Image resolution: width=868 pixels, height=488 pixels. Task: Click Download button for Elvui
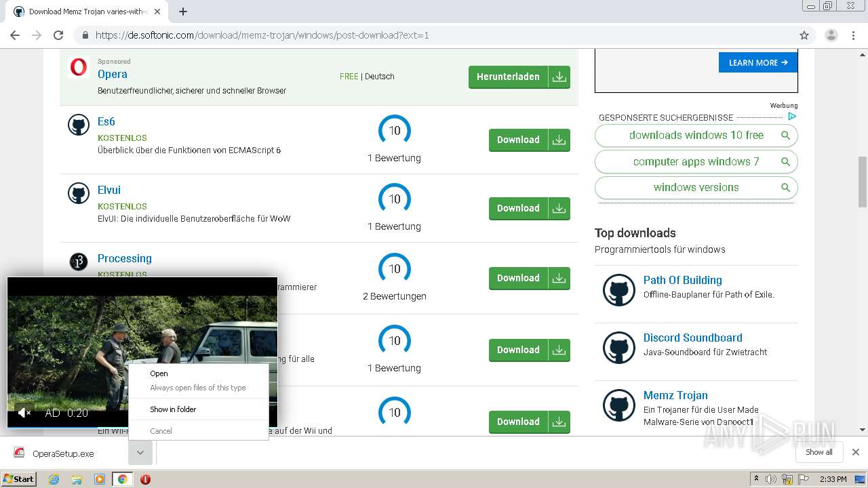[529, 208]
